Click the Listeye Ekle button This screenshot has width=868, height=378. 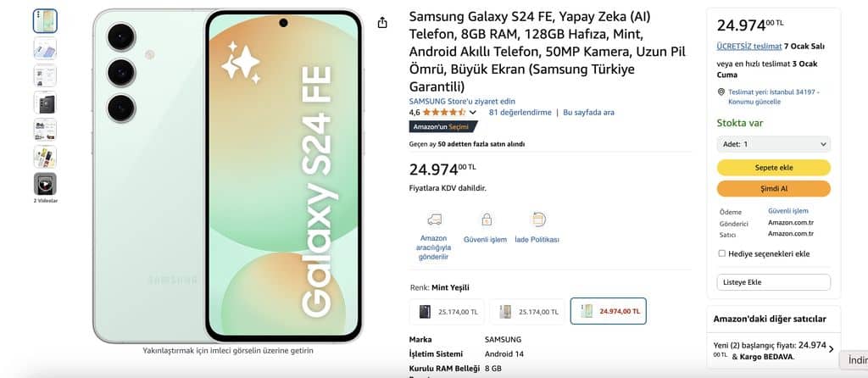pos(773,282)
